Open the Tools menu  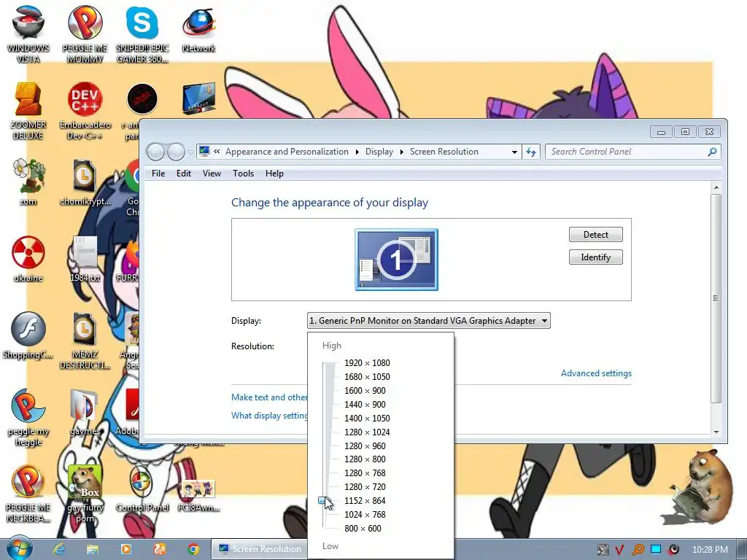click(243, 174)
